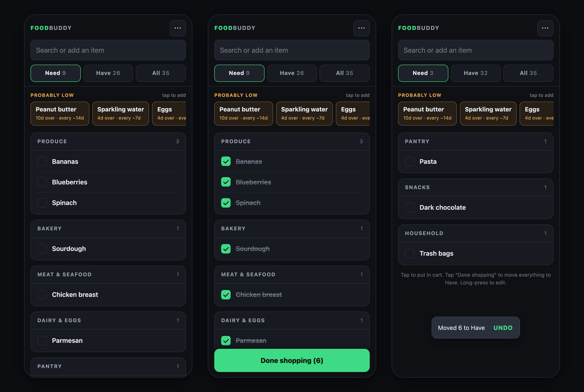Open the three-dot menu on the right phone
The height and width of the screenshot is (392, 584).
click(x=545, y=28)
